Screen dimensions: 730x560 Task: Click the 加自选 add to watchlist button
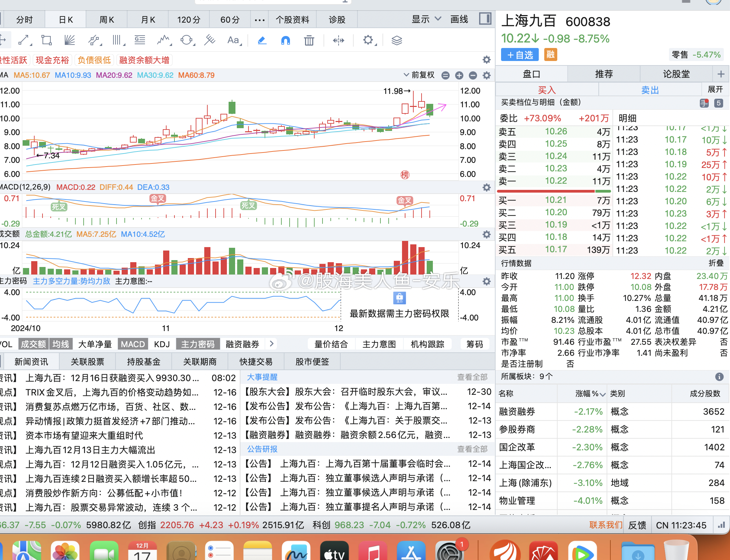coord(520,55)
